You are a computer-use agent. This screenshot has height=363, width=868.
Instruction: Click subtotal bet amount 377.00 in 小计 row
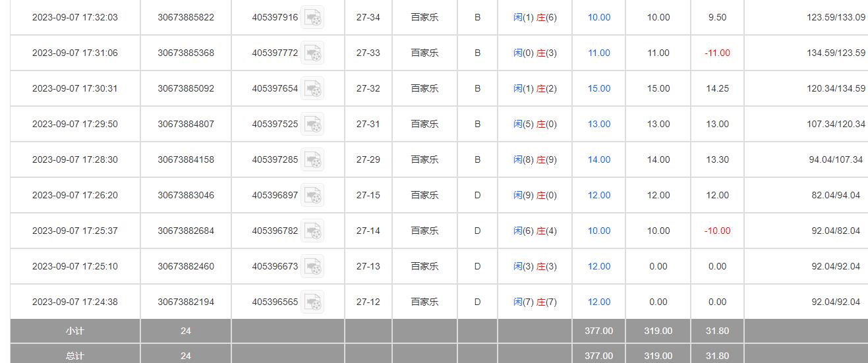pos(599,331)
